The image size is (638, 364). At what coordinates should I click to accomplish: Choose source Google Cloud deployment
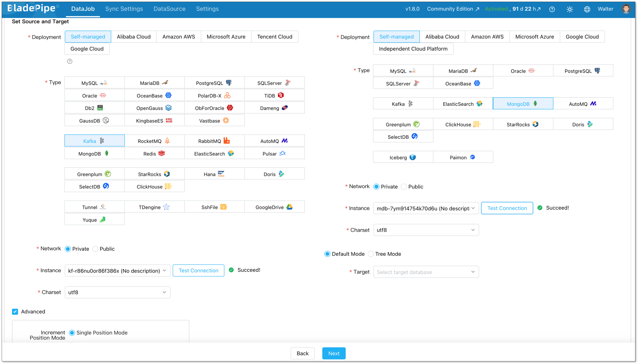pyautogui.click(x=87, y=49)
